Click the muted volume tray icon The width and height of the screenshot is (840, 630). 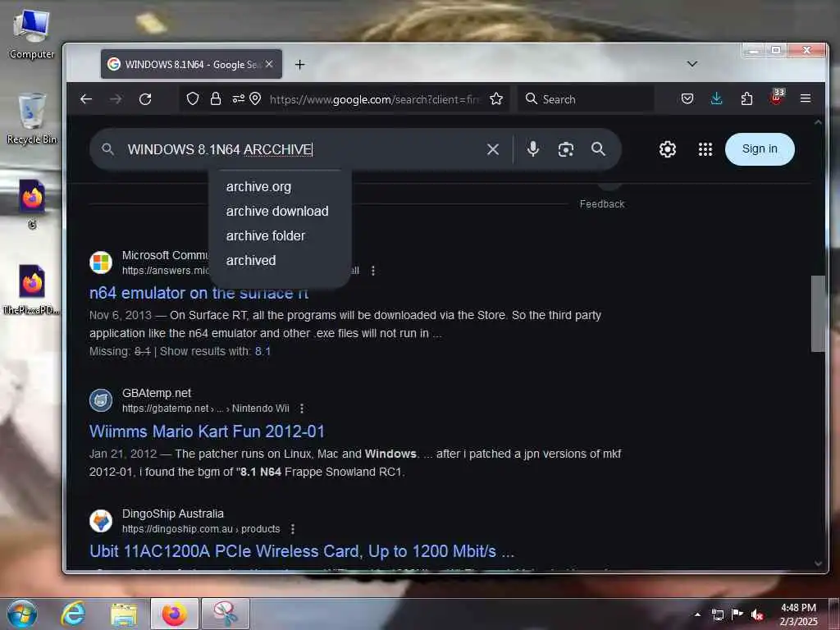757,614
